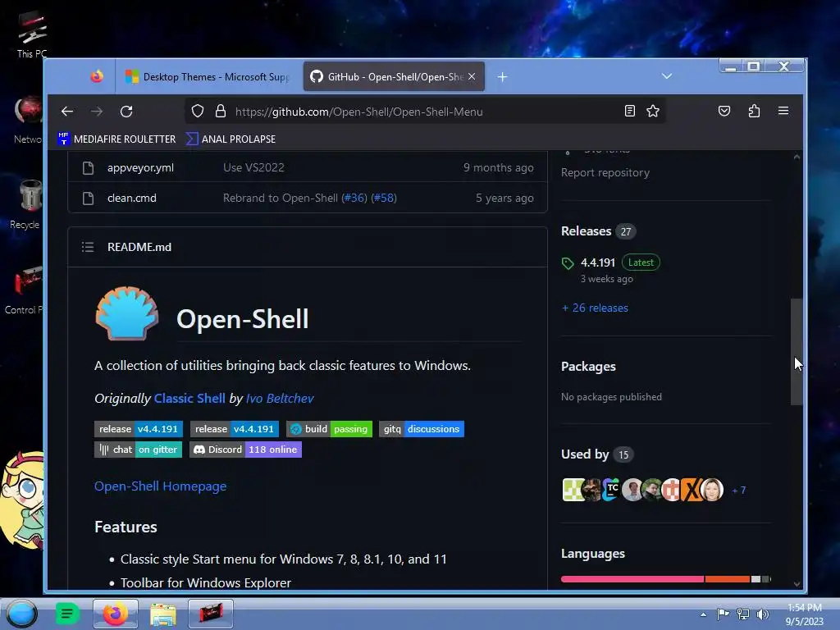Screen dimensions: 840x630
Task: Open the Rebrand to Open-Shell commit
Action: point(281,198)
